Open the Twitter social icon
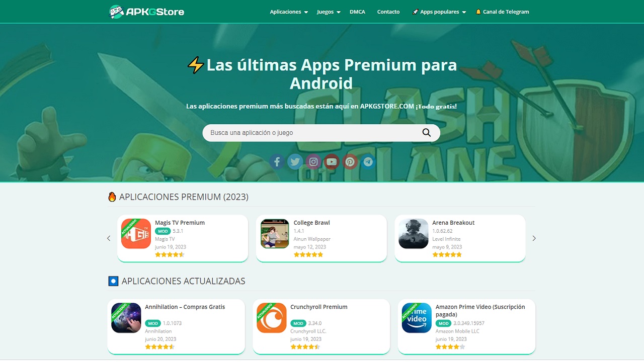 tap(295, 162)
